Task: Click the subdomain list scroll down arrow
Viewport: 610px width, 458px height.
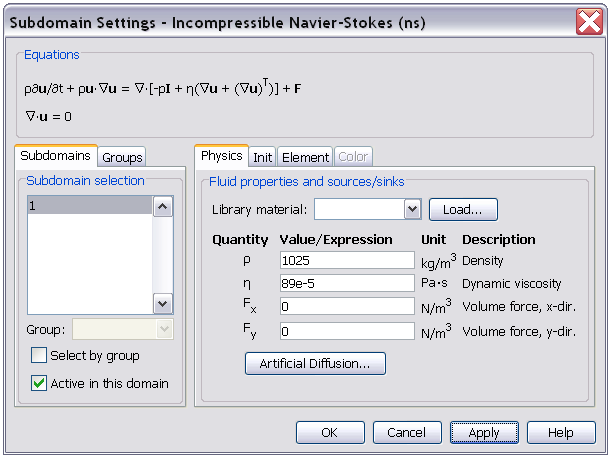Action: (163, 304)
